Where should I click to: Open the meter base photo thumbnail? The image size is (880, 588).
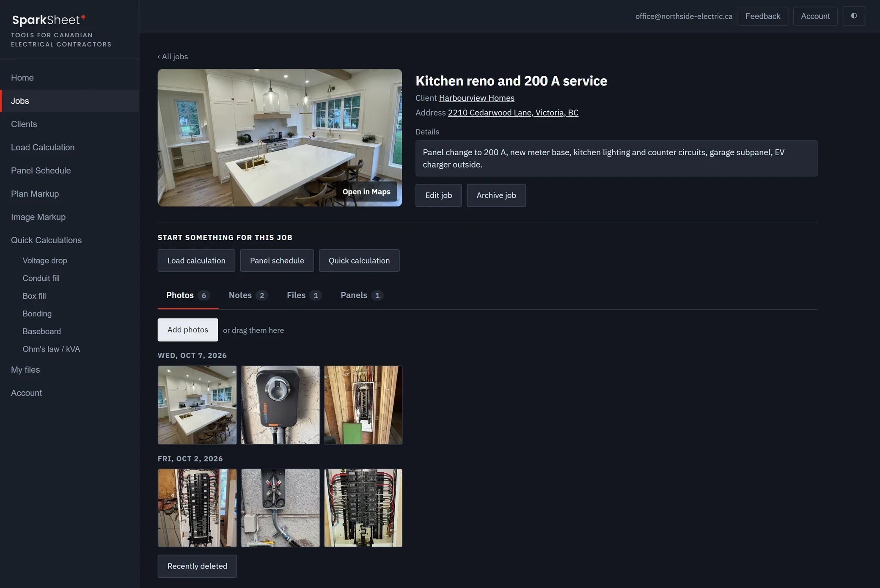point(280,508)
